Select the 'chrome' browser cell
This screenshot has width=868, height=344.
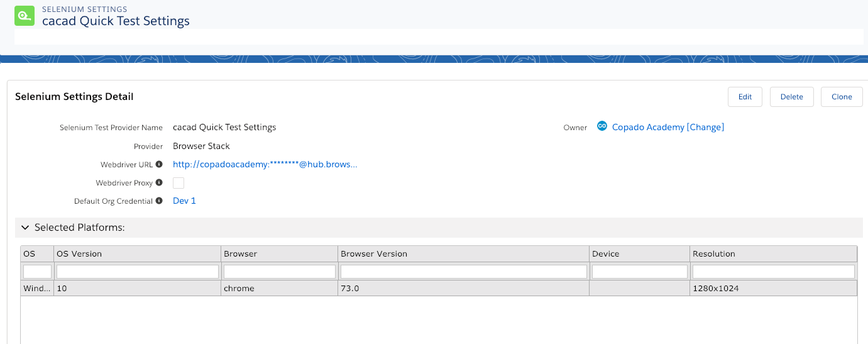[279, 288]
